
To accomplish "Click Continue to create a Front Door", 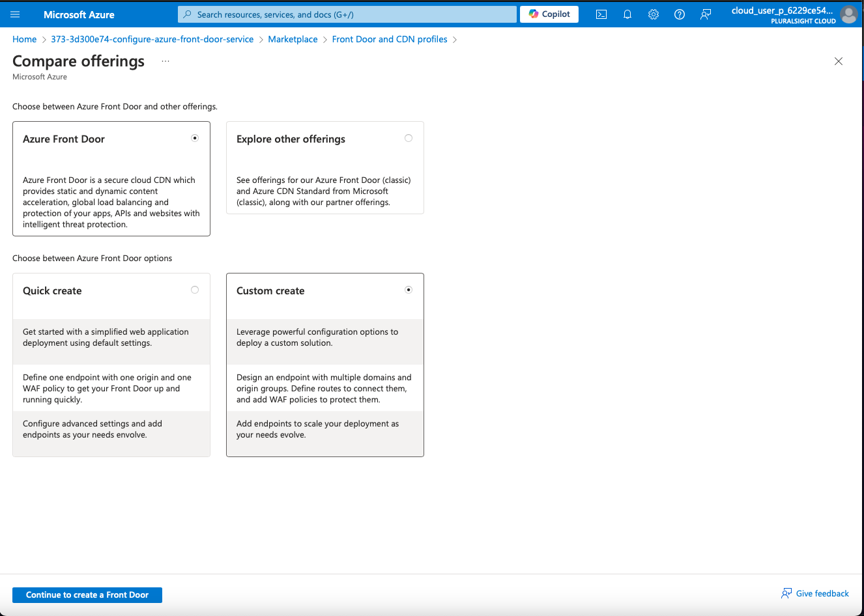I will point(87,595).
